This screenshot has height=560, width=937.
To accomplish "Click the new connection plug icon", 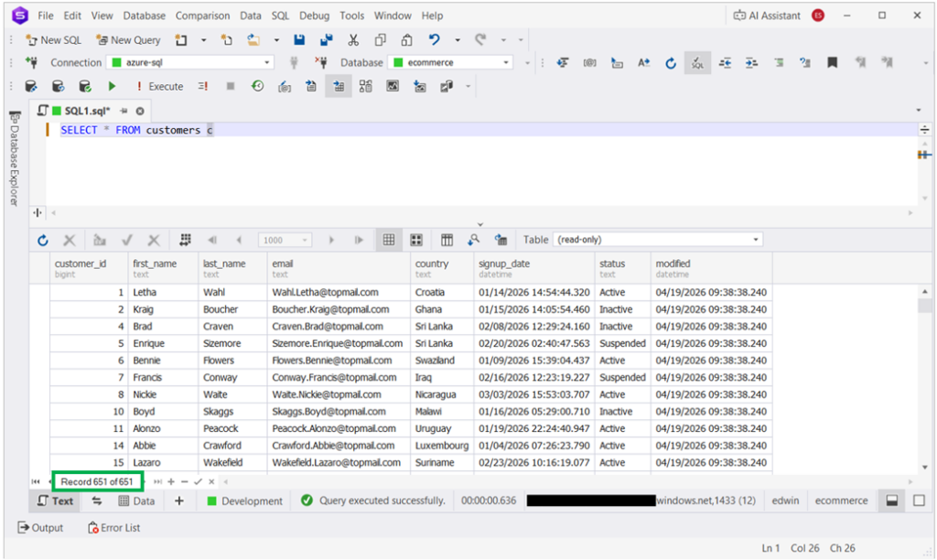I will (31, 62).
